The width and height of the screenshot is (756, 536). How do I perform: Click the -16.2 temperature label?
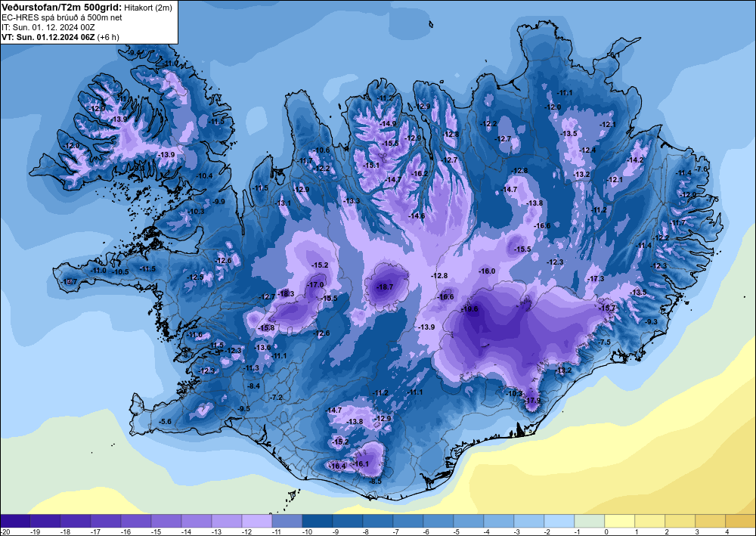(420, 174)
